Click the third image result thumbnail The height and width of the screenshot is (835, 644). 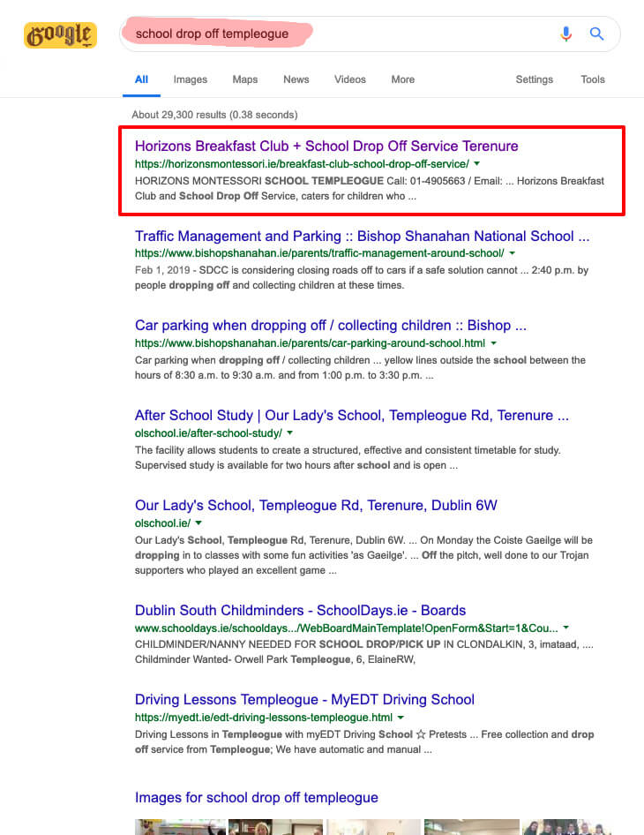pos(374,827)
